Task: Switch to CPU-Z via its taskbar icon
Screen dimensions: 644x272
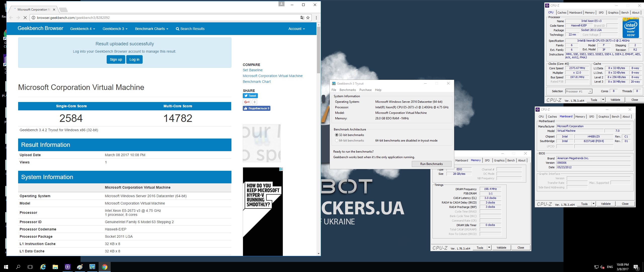Action: [x=68, y=267]
